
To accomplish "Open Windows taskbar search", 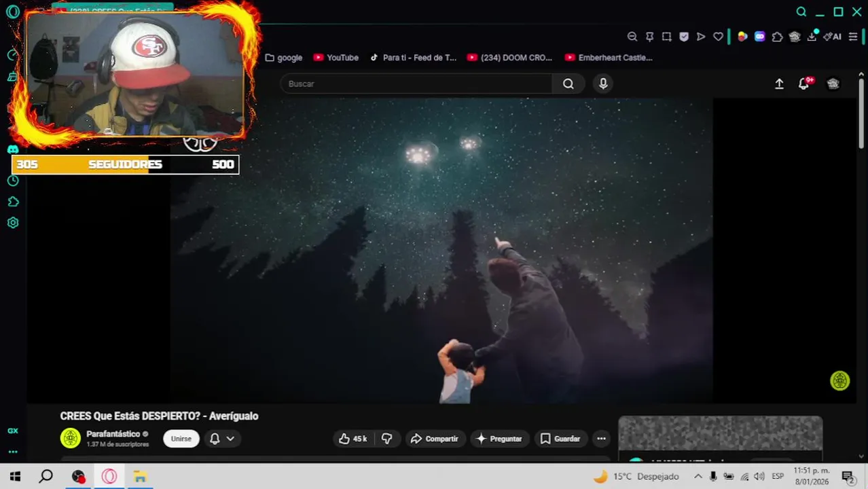I will point(46,477).
